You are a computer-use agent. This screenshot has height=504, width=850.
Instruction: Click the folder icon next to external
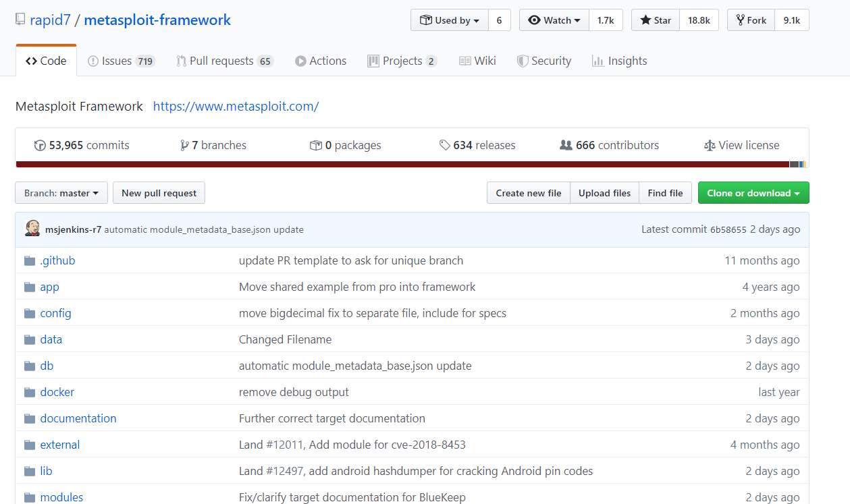(30, 445)
